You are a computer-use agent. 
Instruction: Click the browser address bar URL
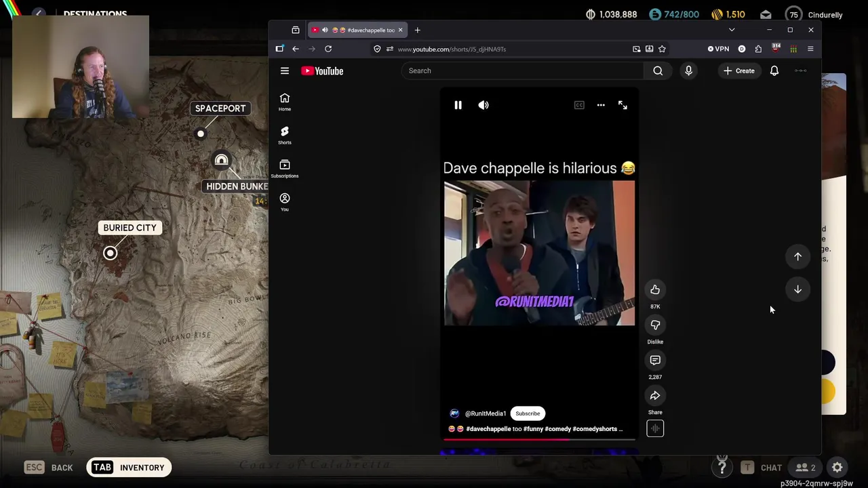tap(452, 49)
